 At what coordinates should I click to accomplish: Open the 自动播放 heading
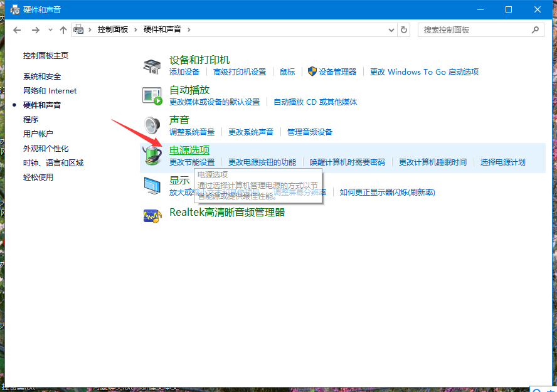pos(189,90)
